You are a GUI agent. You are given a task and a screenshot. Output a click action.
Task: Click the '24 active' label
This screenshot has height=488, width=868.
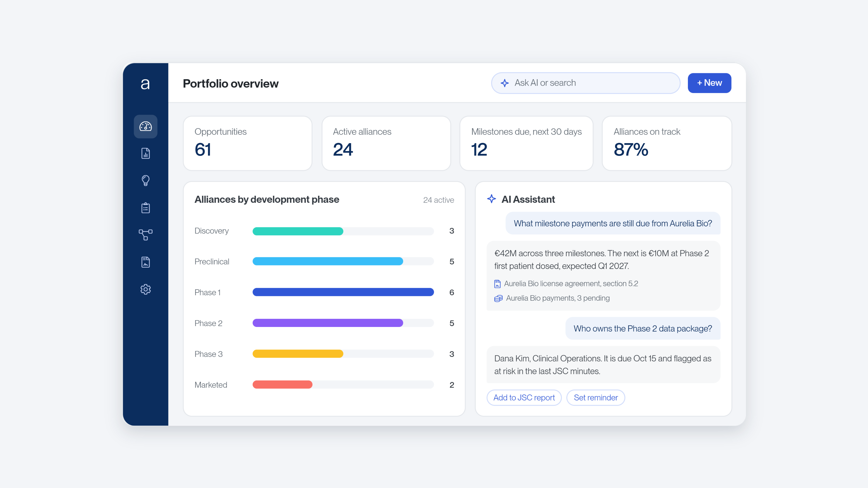tap(438, 200)
